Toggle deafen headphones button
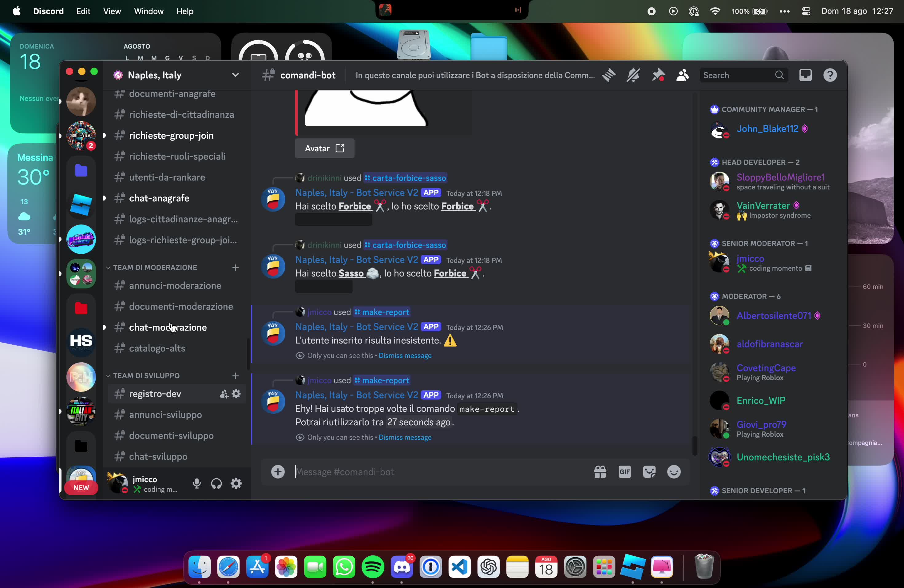This screenshot has width=904, height=588. [x=216, y=483]
